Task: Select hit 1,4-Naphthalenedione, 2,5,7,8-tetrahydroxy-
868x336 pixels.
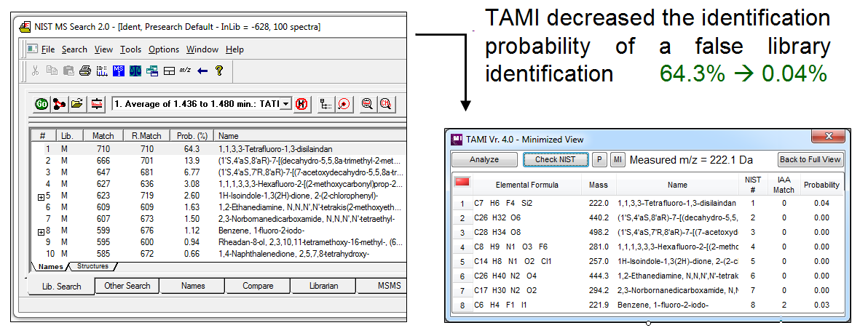Action: (218, 254)
